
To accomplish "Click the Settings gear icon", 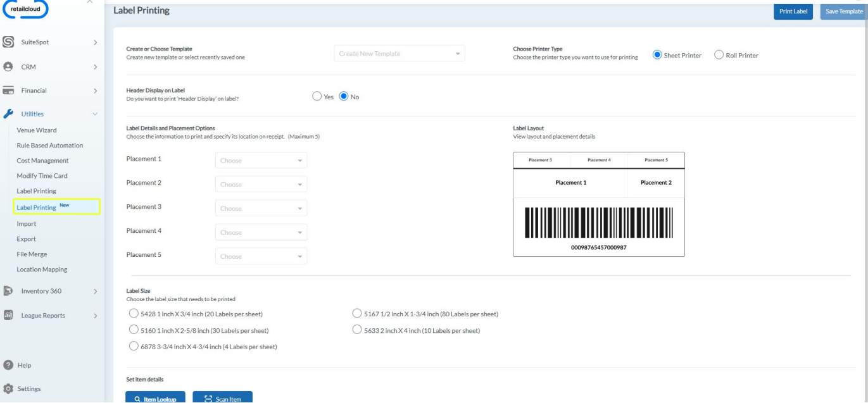I will (x=8, y=388).
